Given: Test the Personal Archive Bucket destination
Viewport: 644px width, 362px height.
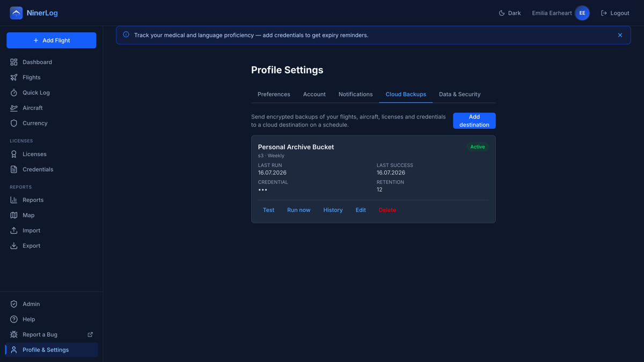Looking at the screenshot, I should click(268, 210).
